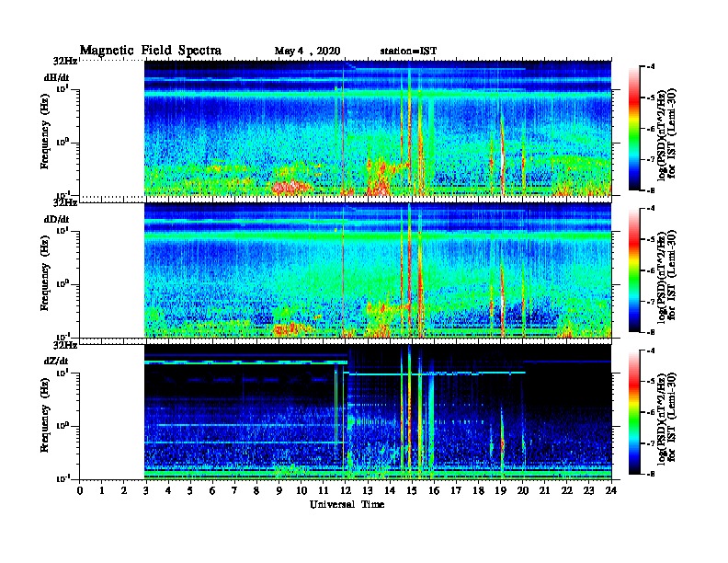Click the log(PSD) colorbar caption of the top panel

[666, 133]
